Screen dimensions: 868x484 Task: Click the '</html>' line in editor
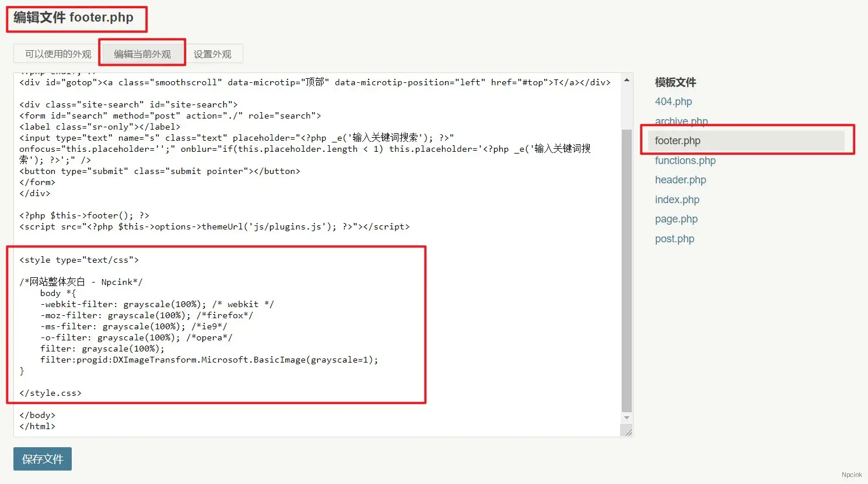tap(37, 426)
